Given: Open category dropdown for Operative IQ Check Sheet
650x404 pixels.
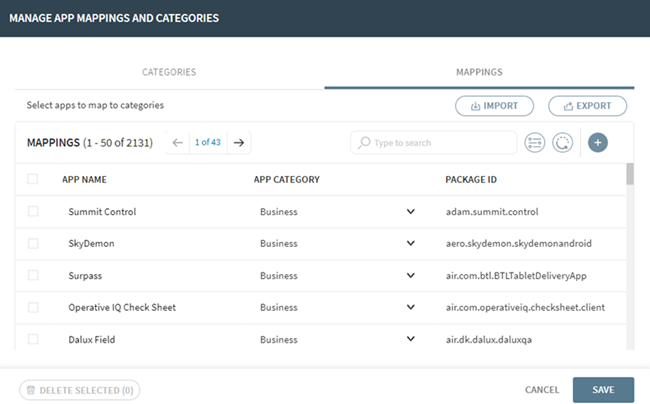Looking at the screenshot, I should (410, 307).
